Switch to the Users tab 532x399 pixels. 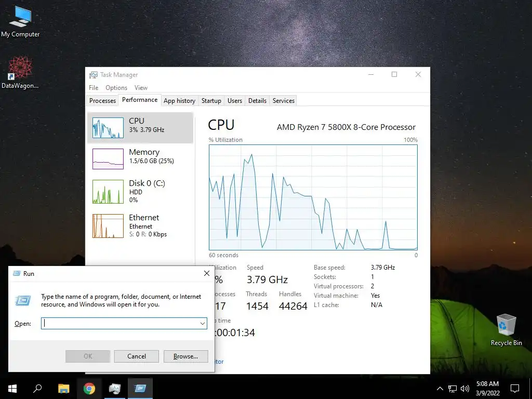[x=235, y=101]
